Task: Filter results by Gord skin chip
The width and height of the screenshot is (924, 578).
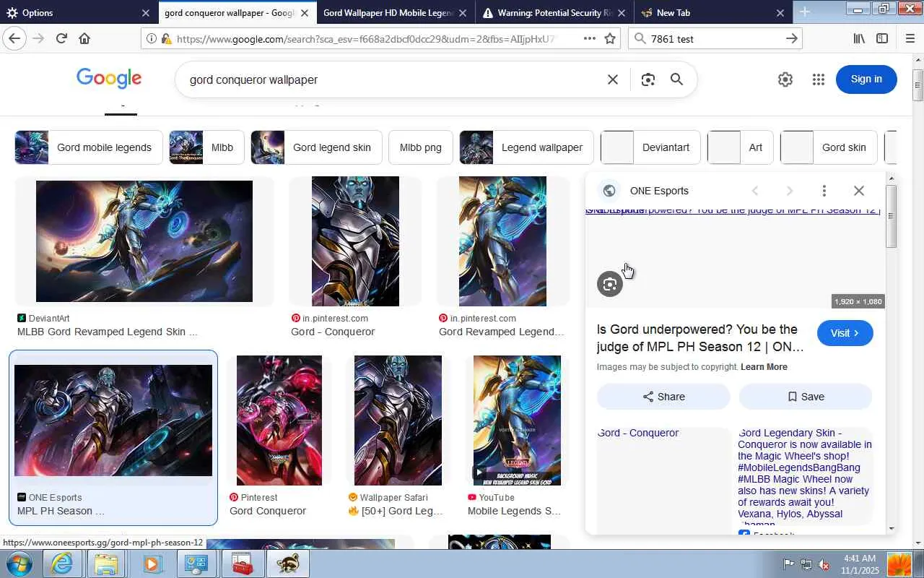Action: [829, 147]
